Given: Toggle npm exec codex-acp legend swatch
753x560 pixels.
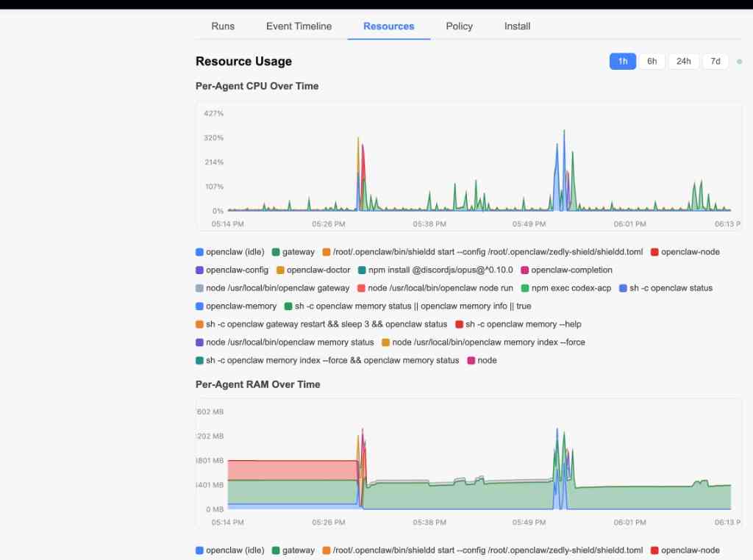Looking at the screenshot, I should pyautogui.click(x=525, y=288).
